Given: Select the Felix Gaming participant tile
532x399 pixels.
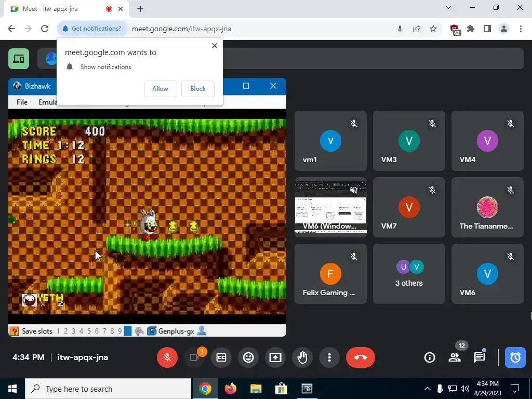Looking at the screenshot, I should pyautogui.click(x=330, y=274).
